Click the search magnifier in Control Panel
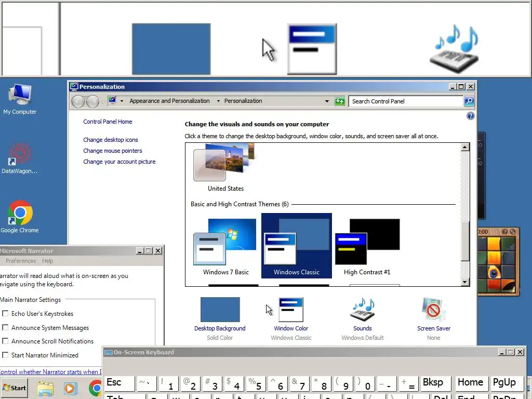 (x=469, y=101)
